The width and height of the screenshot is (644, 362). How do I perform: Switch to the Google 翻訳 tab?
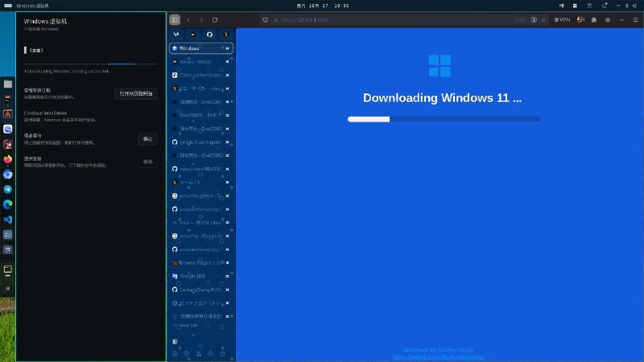click(200, 276)
